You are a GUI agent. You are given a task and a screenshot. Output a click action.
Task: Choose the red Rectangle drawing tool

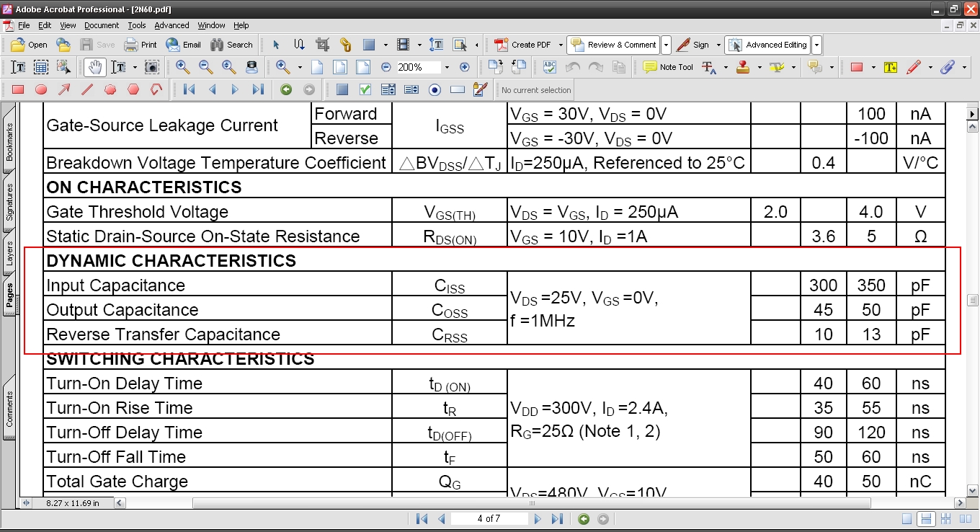point(18,90)
